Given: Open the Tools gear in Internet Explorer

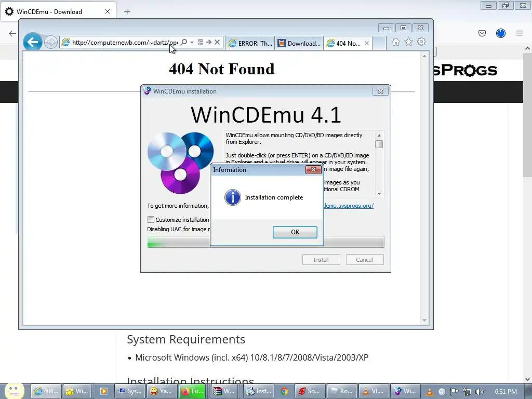Looking at the screenshot, I should [x=421, y=42].
